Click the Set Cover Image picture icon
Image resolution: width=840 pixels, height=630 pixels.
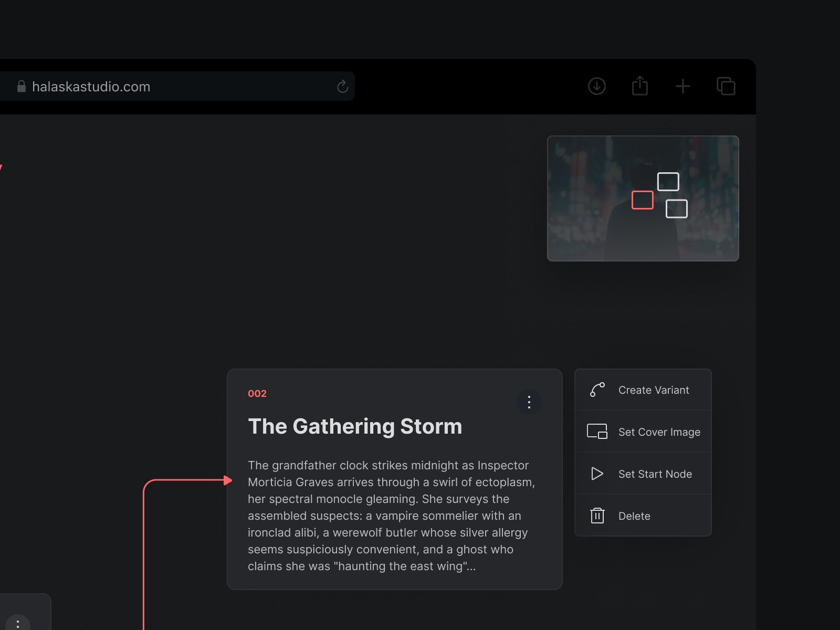[x=597, y=432]
